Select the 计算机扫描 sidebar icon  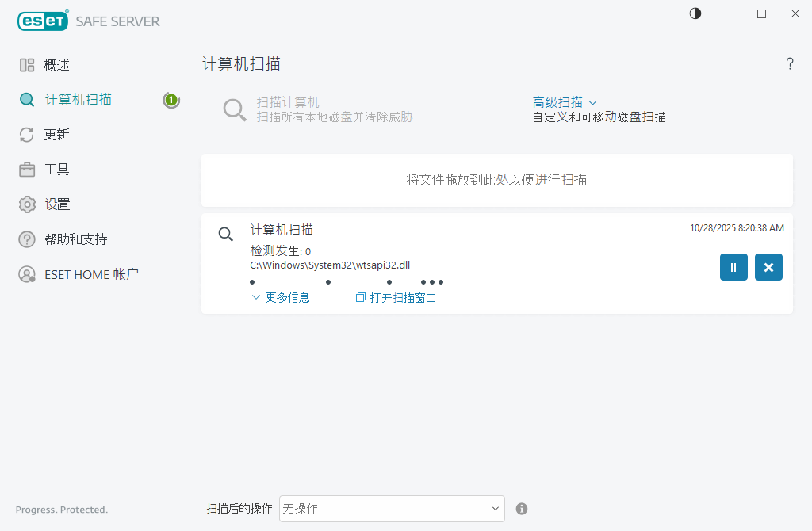[79, 99]
